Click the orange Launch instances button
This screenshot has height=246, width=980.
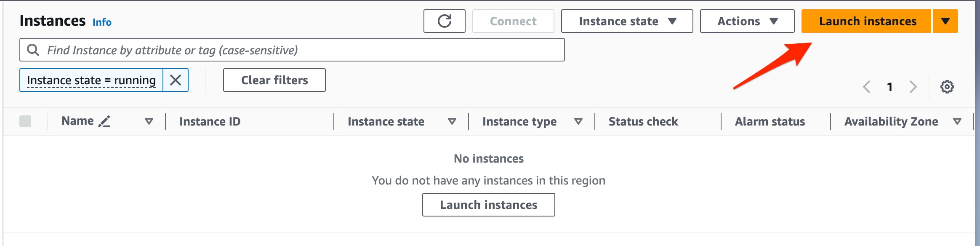[x=867, y=21]
